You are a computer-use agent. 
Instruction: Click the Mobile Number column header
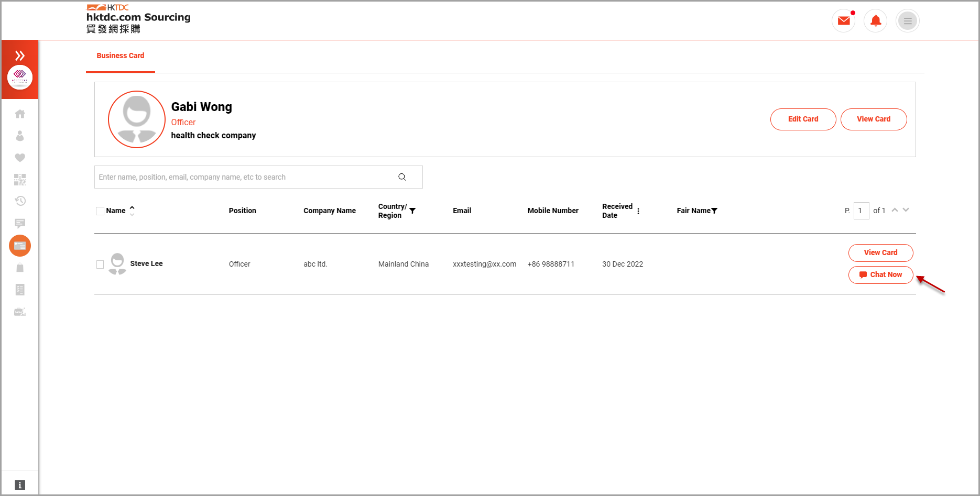click(x=553, y=211)
